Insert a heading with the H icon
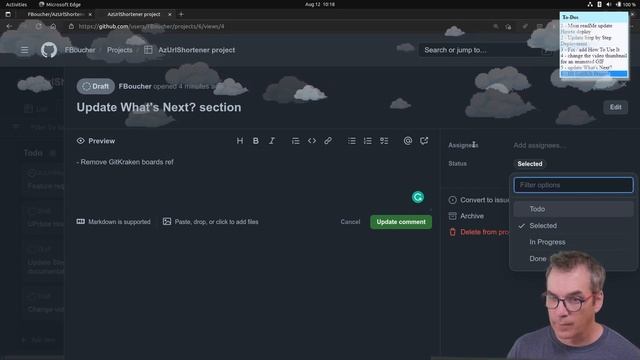 [240, 141]
